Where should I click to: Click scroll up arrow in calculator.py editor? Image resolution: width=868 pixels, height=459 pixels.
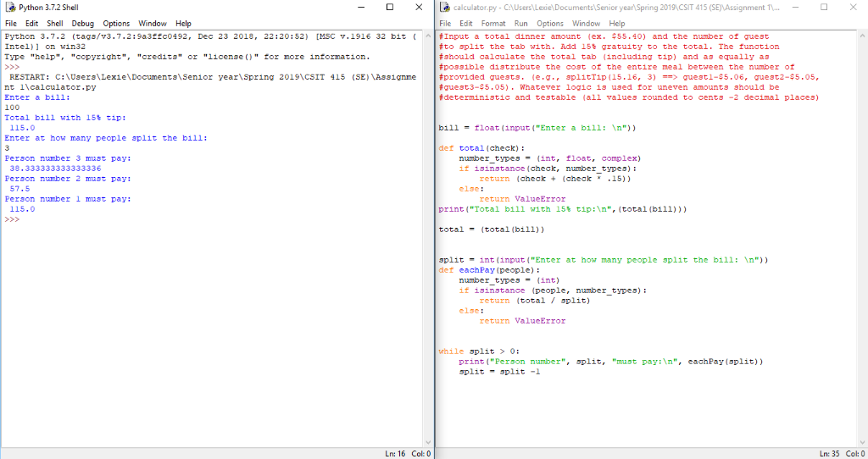coord(862,36)
